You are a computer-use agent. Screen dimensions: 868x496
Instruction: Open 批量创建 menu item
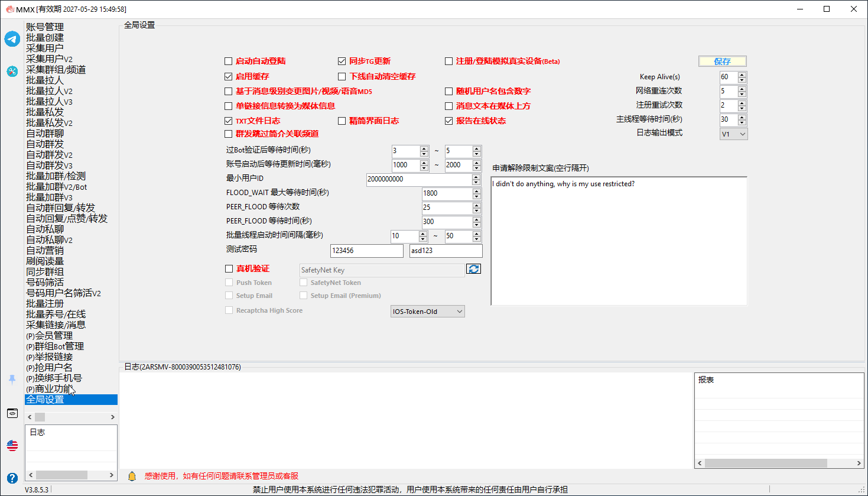pyautogui.click(x=45, y=38)
